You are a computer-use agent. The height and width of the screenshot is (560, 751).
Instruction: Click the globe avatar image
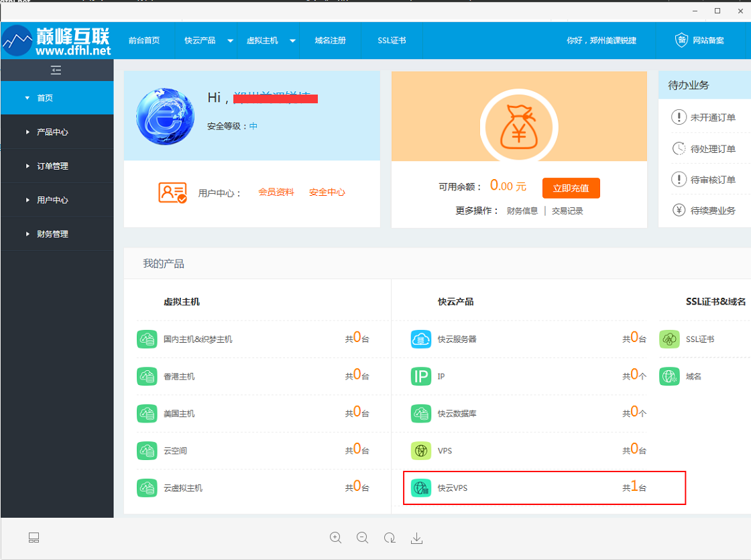(x=165, y=117)
